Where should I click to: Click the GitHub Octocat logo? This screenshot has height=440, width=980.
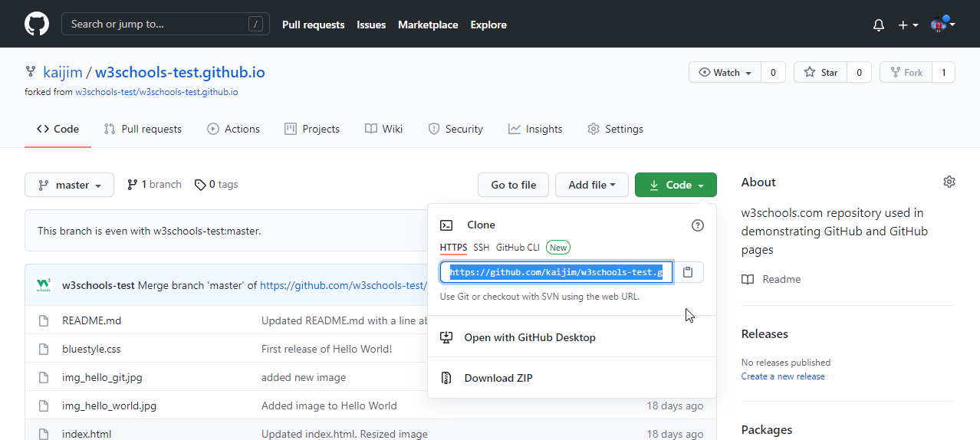[37, 25]
